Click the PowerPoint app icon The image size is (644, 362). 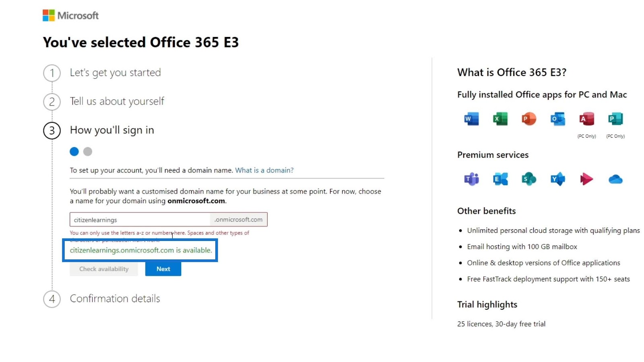click(x=529, y=119)
